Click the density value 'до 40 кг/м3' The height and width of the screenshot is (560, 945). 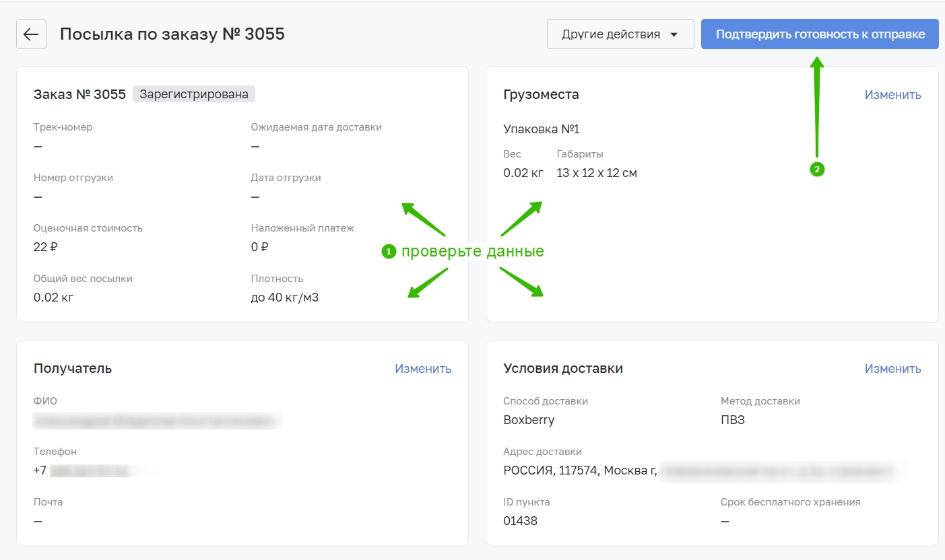(x=285, y=297)
